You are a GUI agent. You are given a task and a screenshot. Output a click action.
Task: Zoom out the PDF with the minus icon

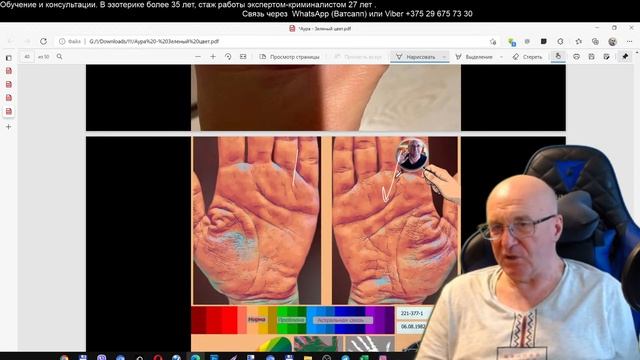tap(198, 57)
